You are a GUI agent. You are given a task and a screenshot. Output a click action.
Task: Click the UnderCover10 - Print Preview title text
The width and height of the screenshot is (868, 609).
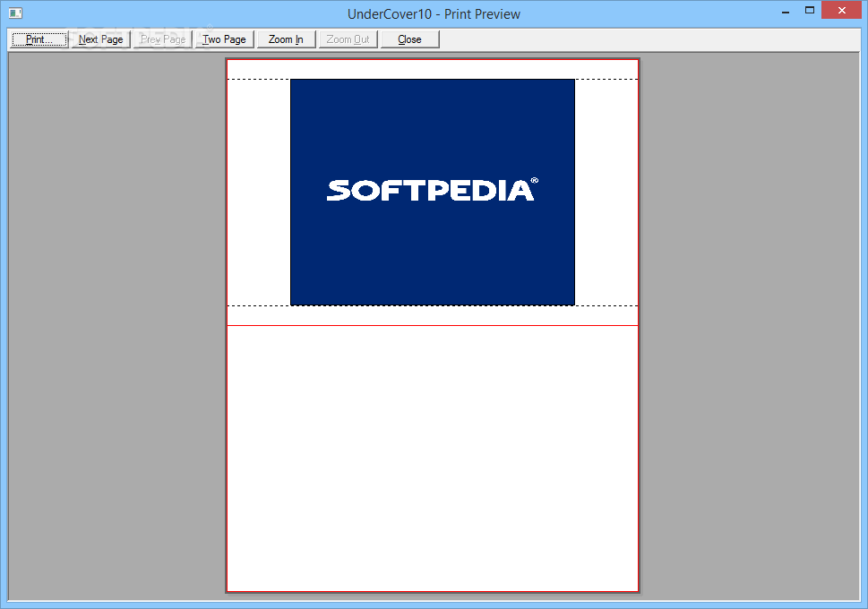click(x=434, y=14)
